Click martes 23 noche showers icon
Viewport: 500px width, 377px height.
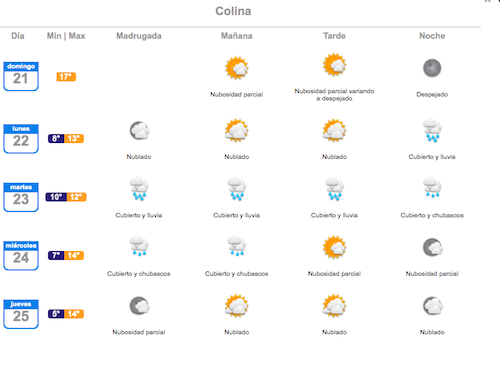432,187
